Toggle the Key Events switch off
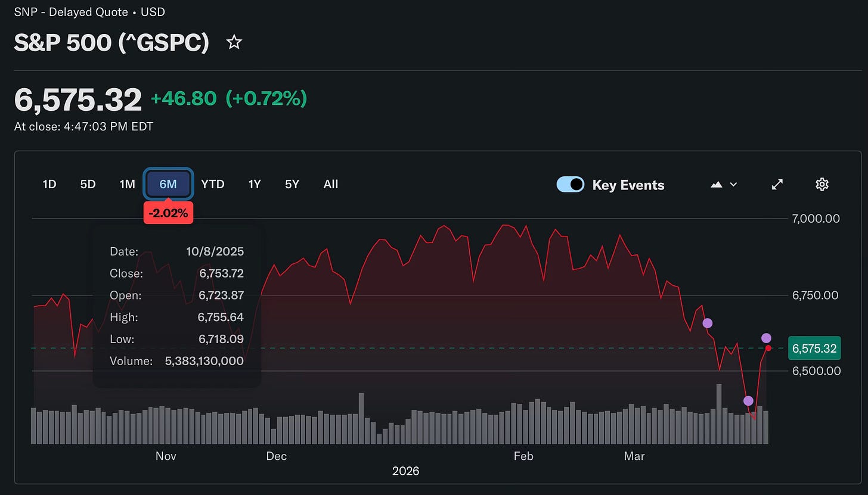This screenshot has width=868, height=495. click(x=570, y=185)
